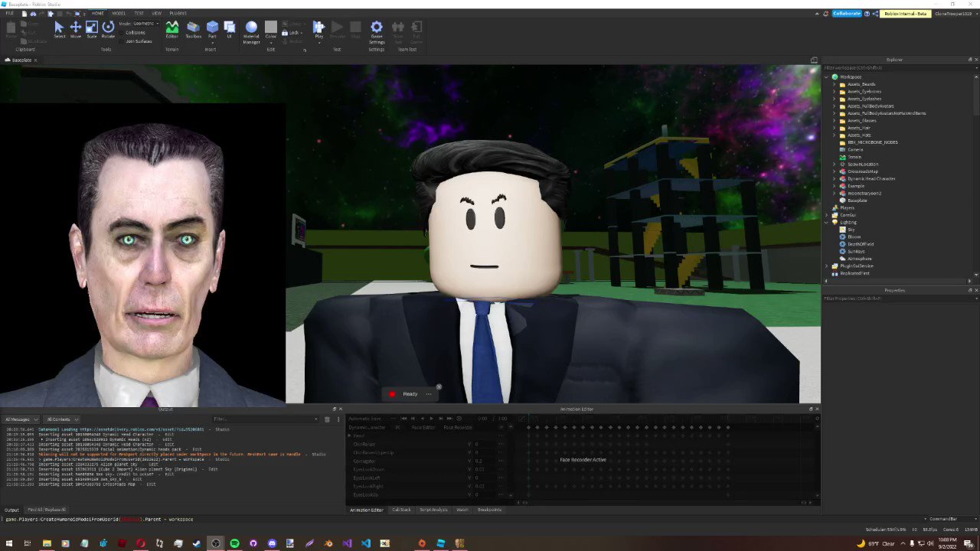Collapse the Workspace tree node

(827, 77)
